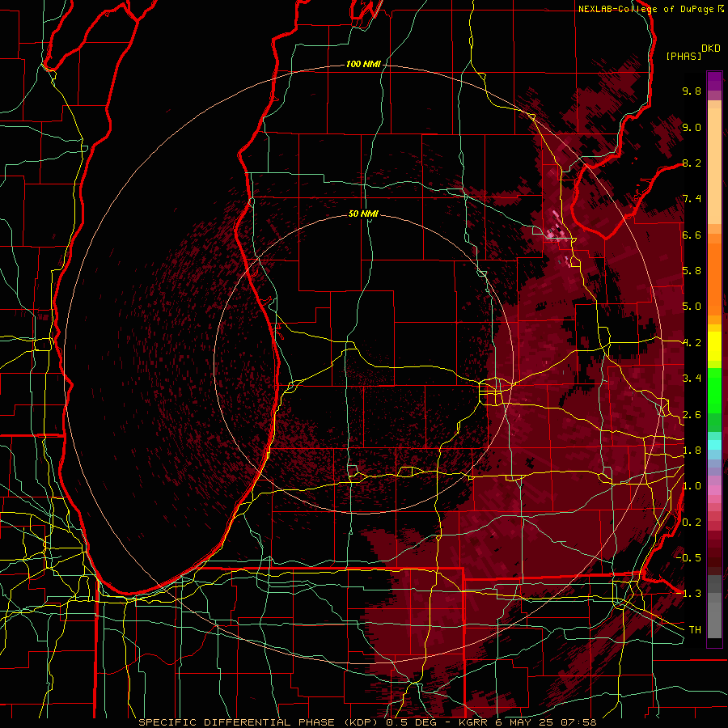Click the yellow color bar segment
This screenshot has height=728, width=728.
pyautogui.click(x=714, y=346)
